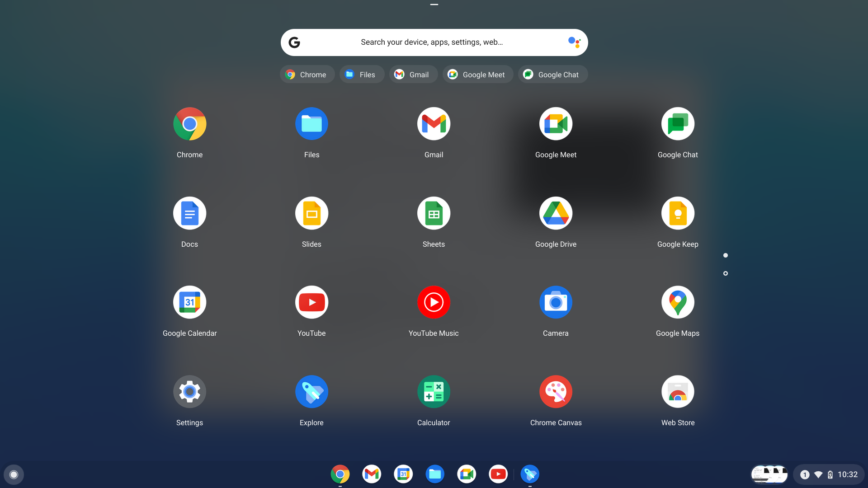Select the first launcher page indicator dot
868x488 pixels.
click(x=726, y=255)
